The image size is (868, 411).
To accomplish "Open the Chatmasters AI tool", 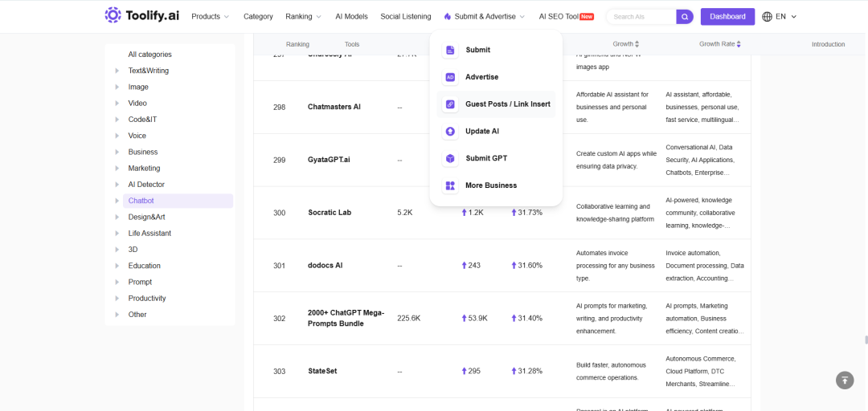I will (334, 107).
